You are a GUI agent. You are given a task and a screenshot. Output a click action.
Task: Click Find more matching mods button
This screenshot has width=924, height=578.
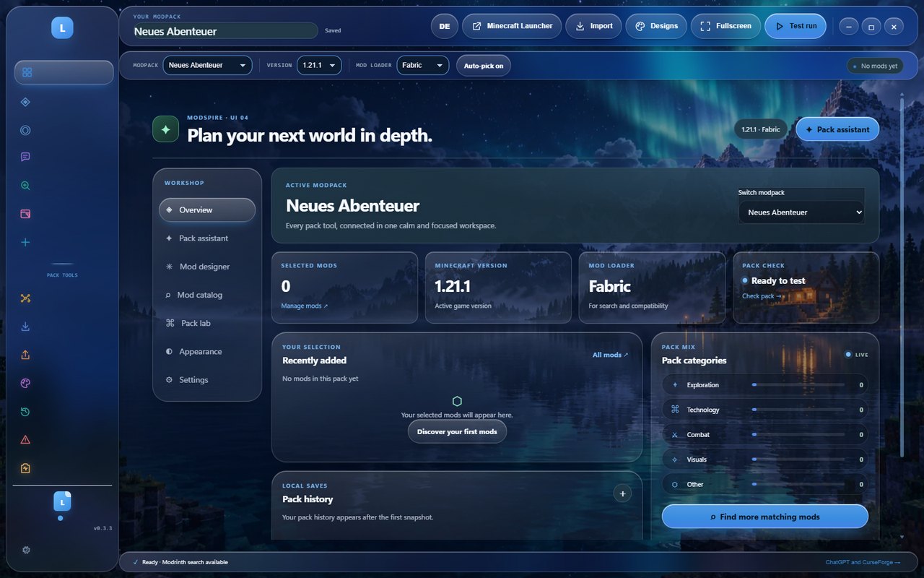point(764,517)
